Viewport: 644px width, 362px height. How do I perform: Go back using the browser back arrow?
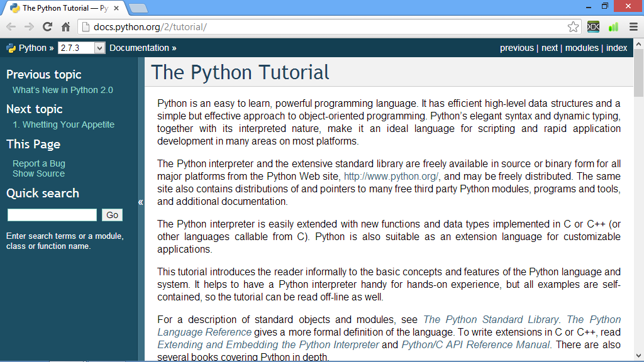coord(11,27)
